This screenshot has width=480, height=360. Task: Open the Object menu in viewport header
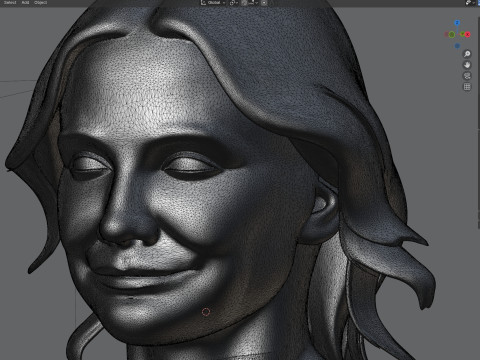tap(41, 2)
